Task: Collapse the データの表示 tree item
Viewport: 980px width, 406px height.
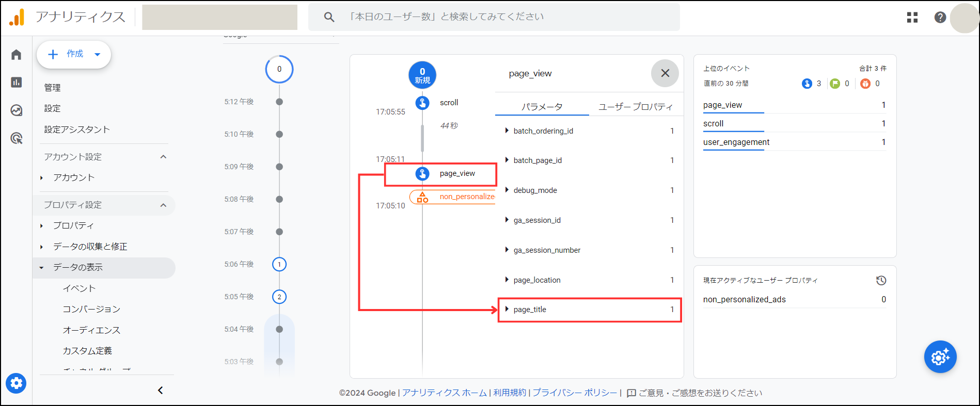Action: click(42, 268)
